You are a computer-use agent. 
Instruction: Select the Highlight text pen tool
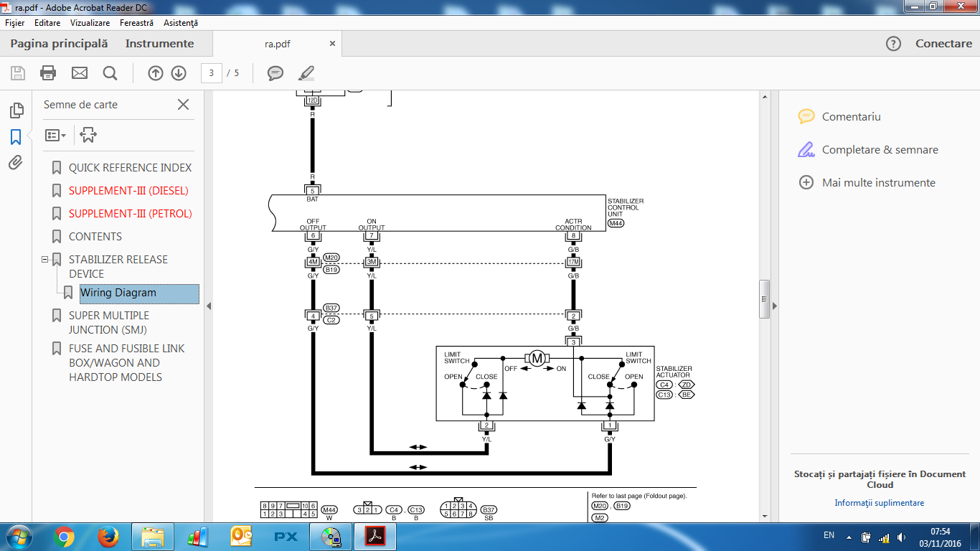pyautogui.click(x=306, y=72)
